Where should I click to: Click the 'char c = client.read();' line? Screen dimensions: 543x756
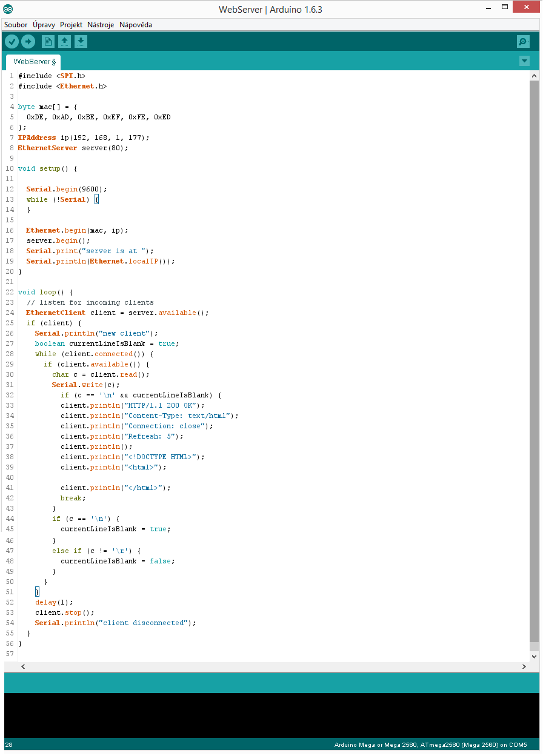[101, 374]
